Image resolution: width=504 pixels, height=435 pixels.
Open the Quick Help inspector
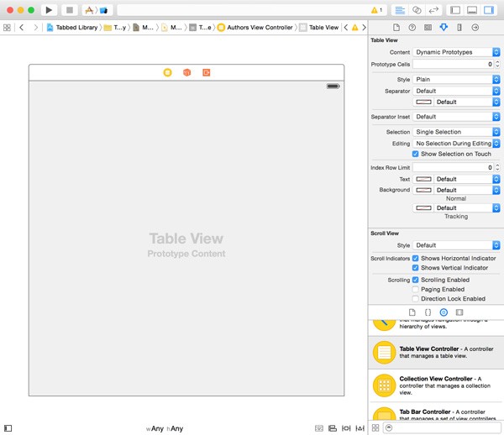click(412, 28)
